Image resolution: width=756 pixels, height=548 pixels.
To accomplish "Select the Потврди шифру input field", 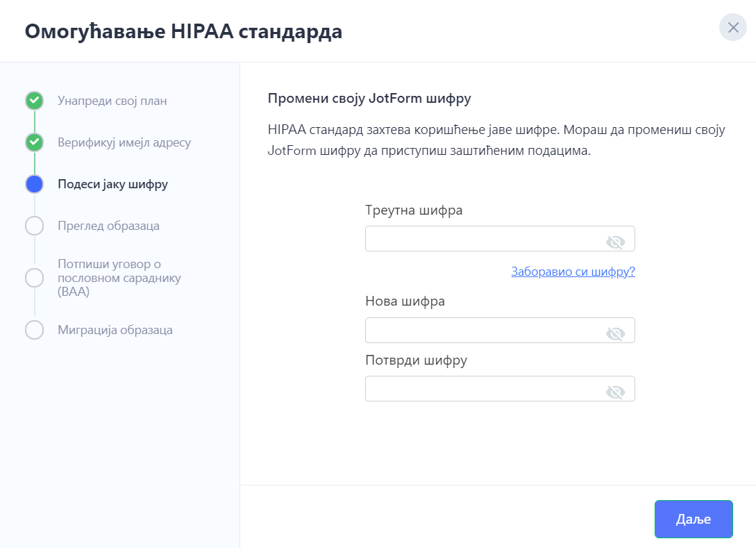I will tap(500, 389).
